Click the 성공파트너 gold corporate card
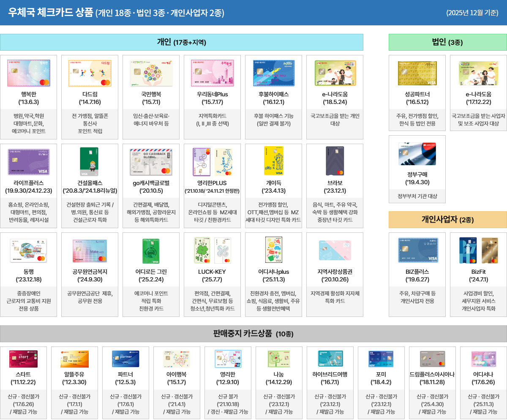Screen dimensions: 507x420 pos(417,73)
